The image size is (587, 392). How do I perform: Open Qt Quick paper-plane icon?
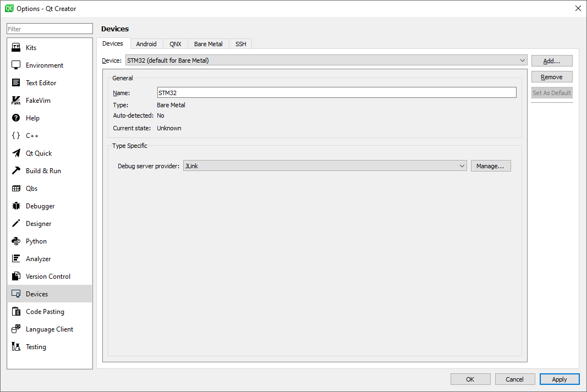click(x=16, y=153)
